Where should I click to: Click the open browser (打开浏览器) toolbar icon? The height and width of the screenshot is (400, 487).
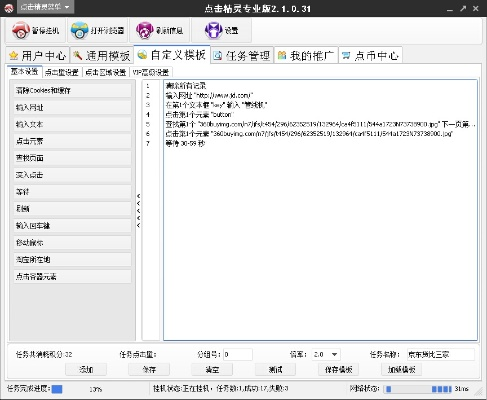(97, 30)
